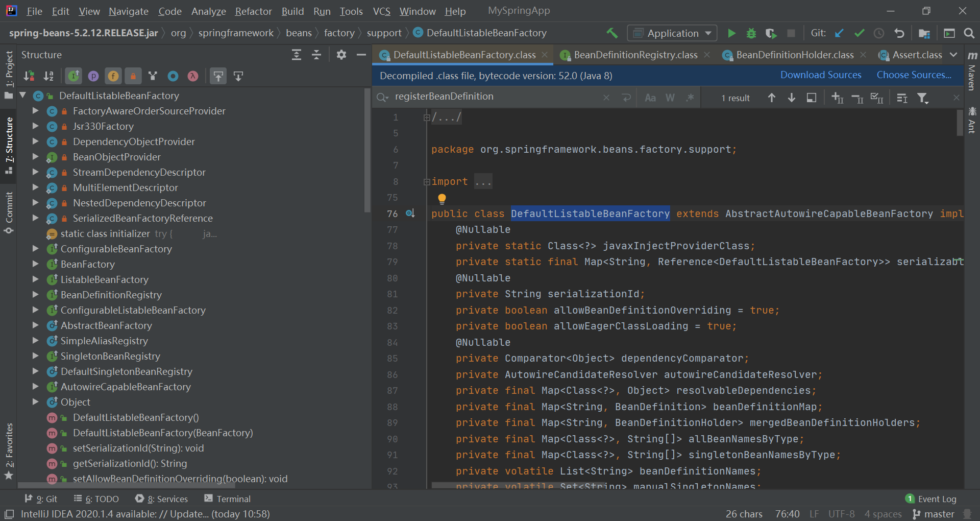Click the Structure panel vertical scrollbar

tap(367, 151)
